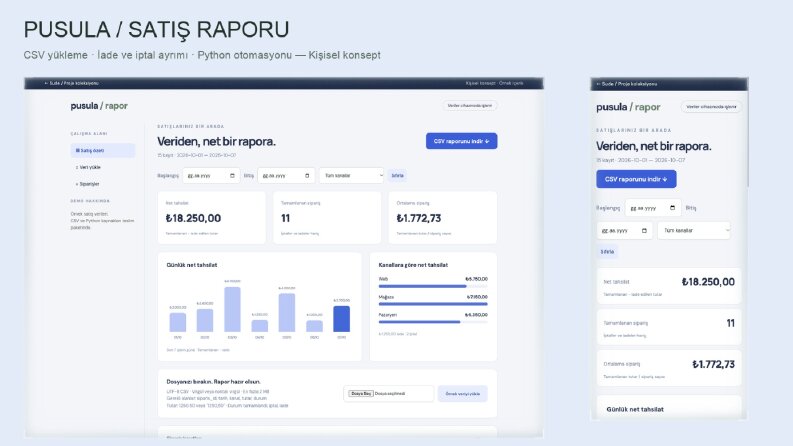
Task: Click the tallest bar in 'Günlük net tahsilat' chart
Action: pyautogui.click(x=232, y=309)
